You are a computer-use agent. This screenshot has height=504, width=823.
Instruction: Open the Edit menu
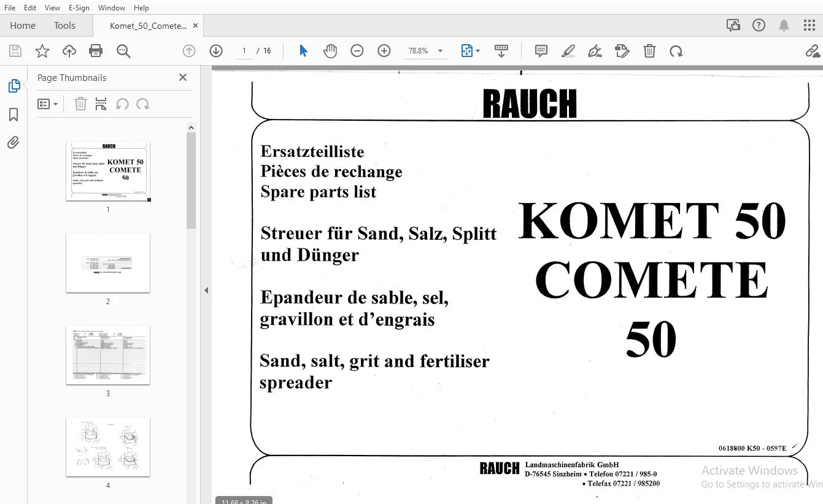[30, 8]
